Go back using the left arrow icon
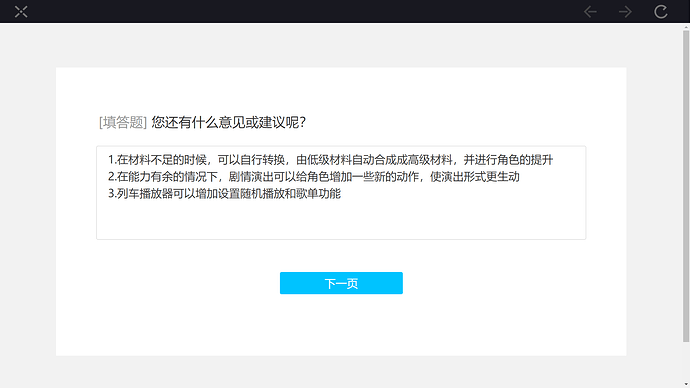The image size is (690, 388). pos(590,11)
